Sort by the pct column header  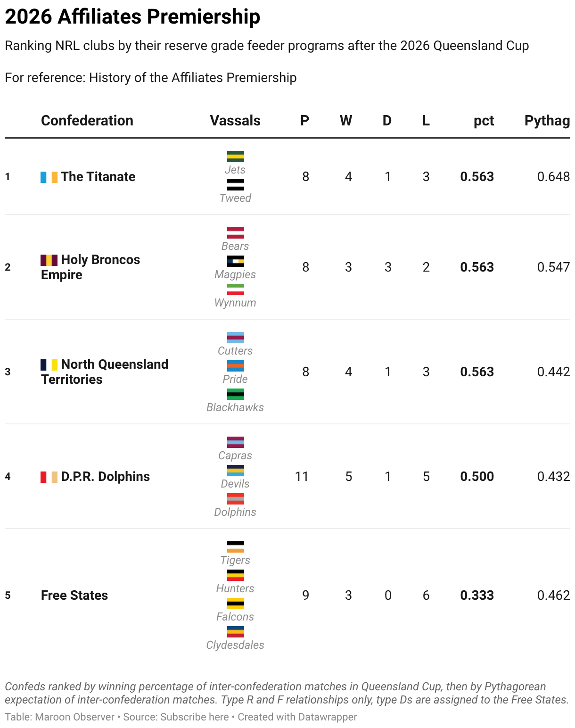484,120
